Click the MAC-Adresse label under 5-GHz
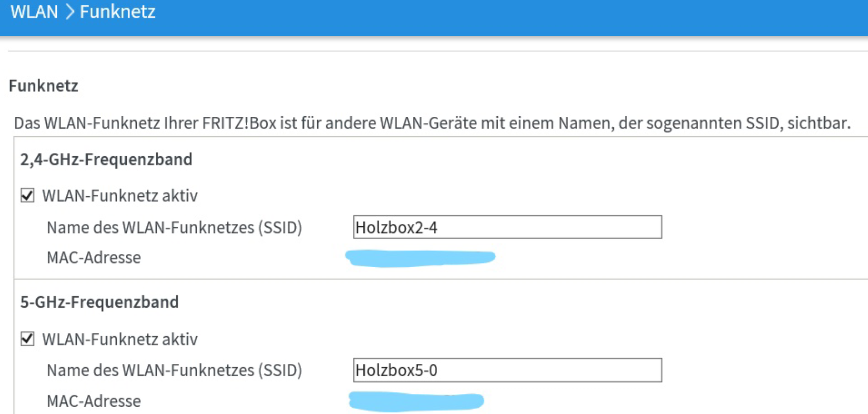 pos(94,401)
